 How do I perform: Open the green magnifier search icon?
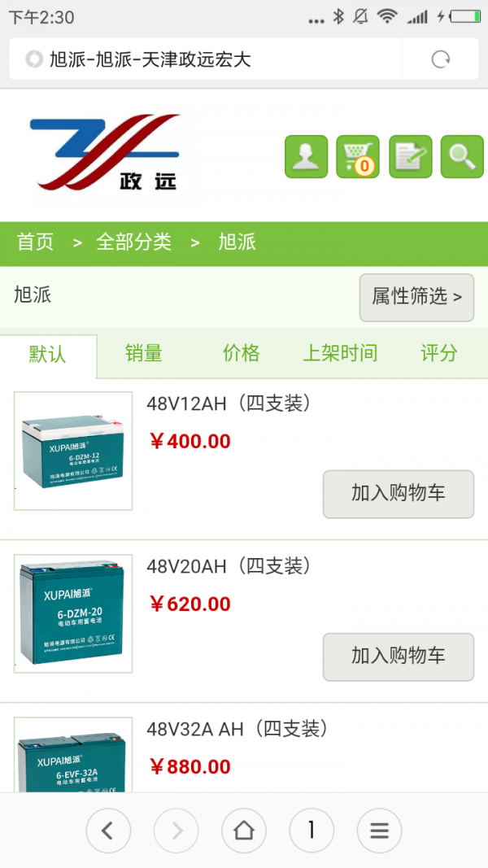click(462, 157)
